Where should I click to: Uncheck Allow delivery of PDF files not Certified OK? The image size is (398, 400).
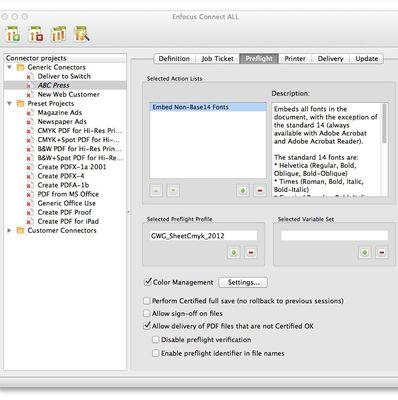point(147,326)
